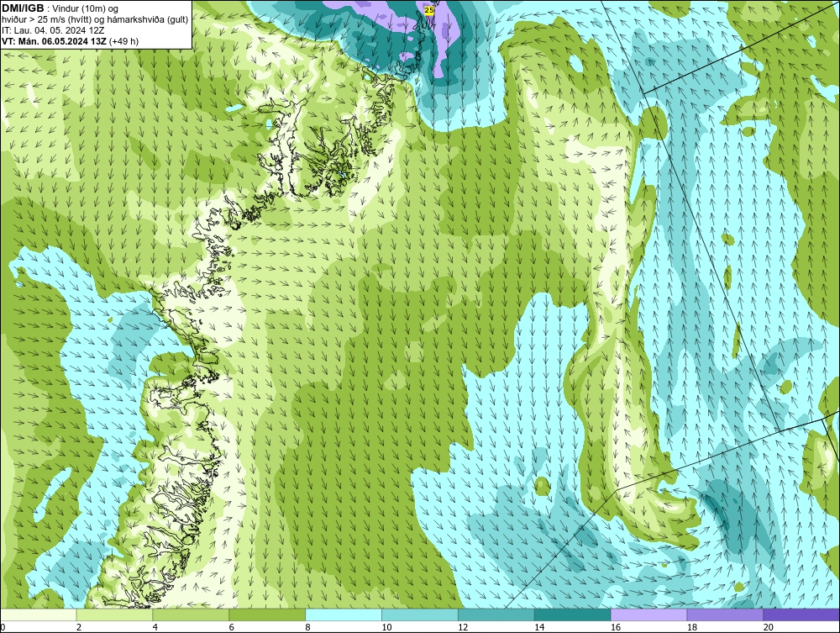The width and height of the screenshot is (840, 633).
Task: Click the 'hviður > 25 m/s' legend line
Action: (x=95, y=19)
